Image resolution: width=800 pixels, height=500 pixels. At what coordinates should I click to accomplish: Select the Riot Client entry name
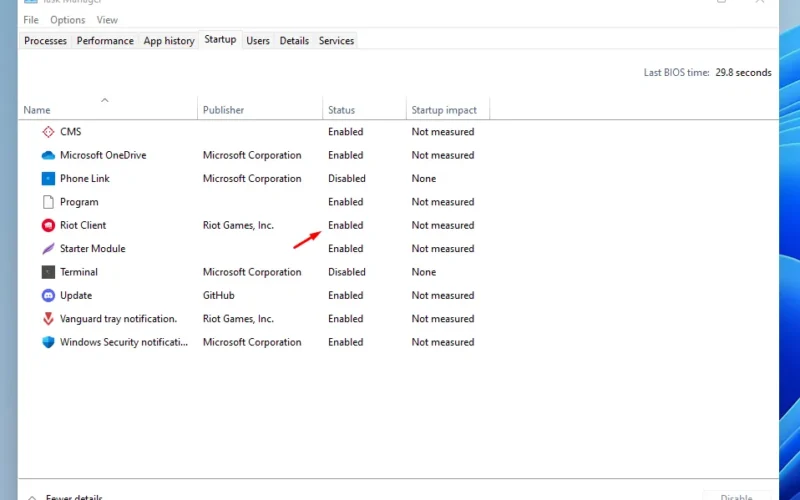(83, 225)
